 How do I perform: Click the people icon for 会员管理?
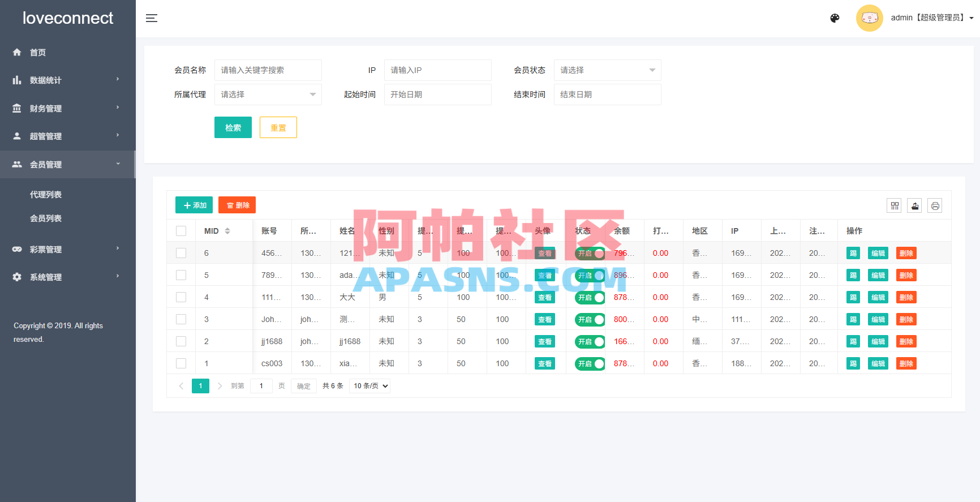point(17,164)
